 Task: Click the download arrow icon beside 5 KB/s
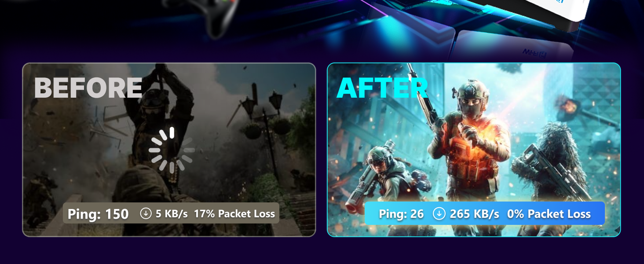point(146,213)
